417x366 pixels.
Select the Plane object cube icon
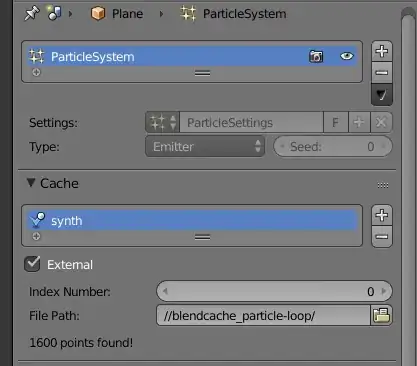coord(98,14)
